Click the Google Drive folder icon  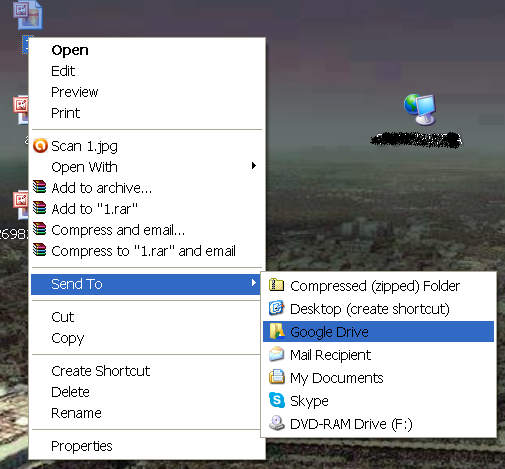click(277, 331)
